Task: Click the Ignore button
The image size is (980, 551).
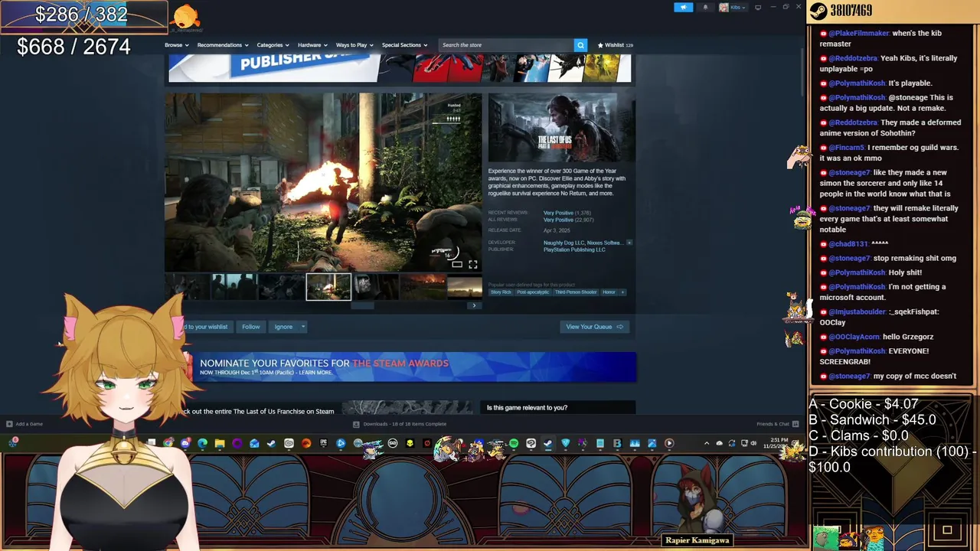Action: coord(283,327)
